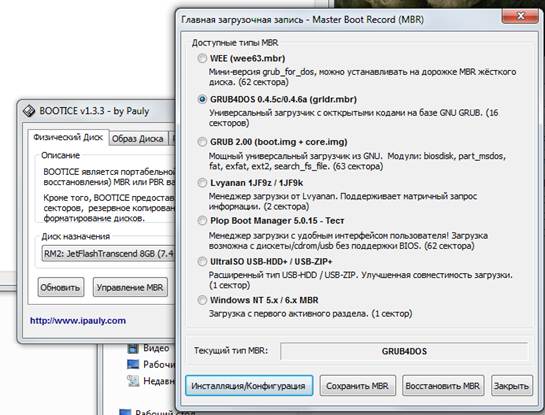Click the BOOTICE diamond icon in title bar
This screenshot has height=415, width=545.
[x=29, y=111]
